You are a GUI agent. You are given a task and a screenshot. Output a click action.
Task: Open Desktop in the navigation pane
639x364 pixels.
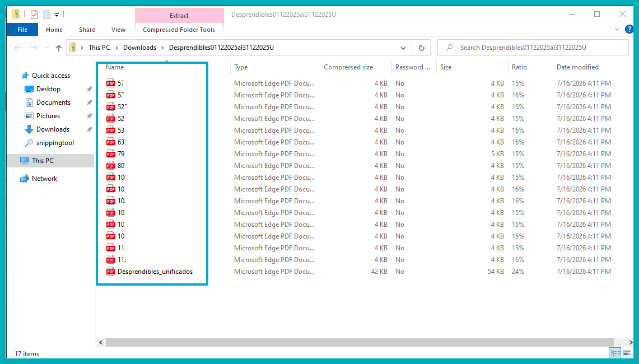coord(48,89)
